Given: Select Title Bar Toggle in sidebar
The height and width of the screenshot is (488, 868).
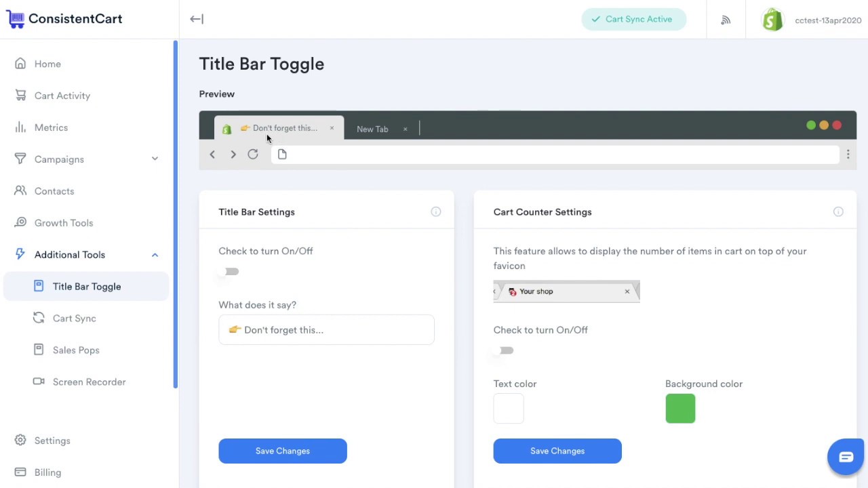Looking at the screenshot, I should [86, 287].
